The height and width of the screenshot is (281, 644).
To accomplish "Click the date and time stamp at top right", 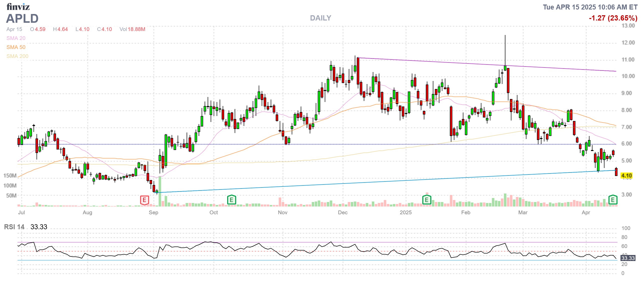I will click(x=590, y=7).
